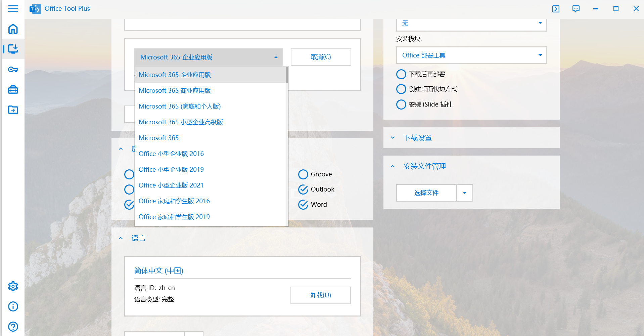This screenshot has height=336, width=644.
Task: Open the hamburger navigation menu
Action: [x=13, y=9]
